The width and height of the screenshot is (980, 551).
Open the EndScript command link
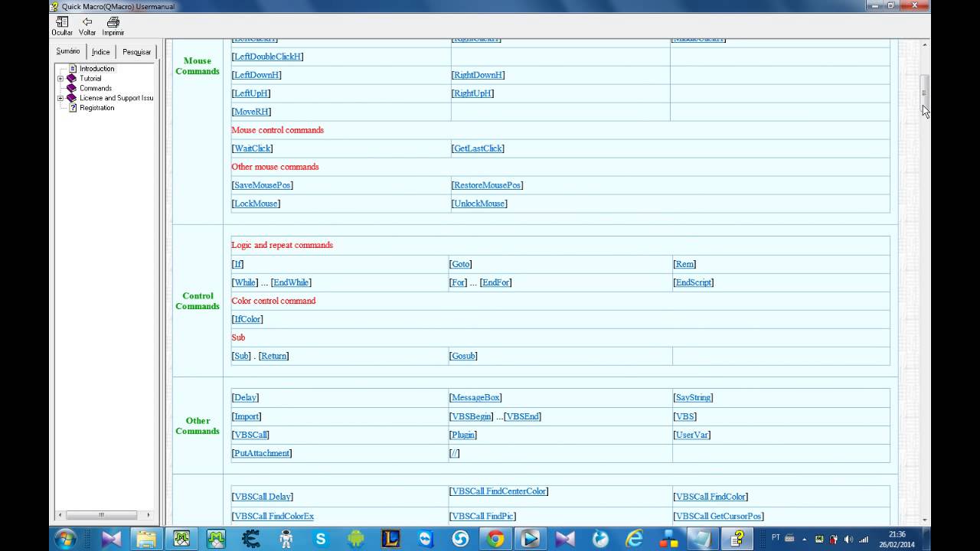693,282
